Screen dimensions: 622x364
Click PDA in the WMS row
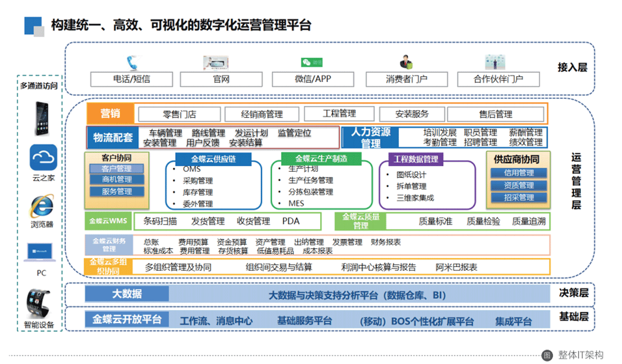click(291, 221)
